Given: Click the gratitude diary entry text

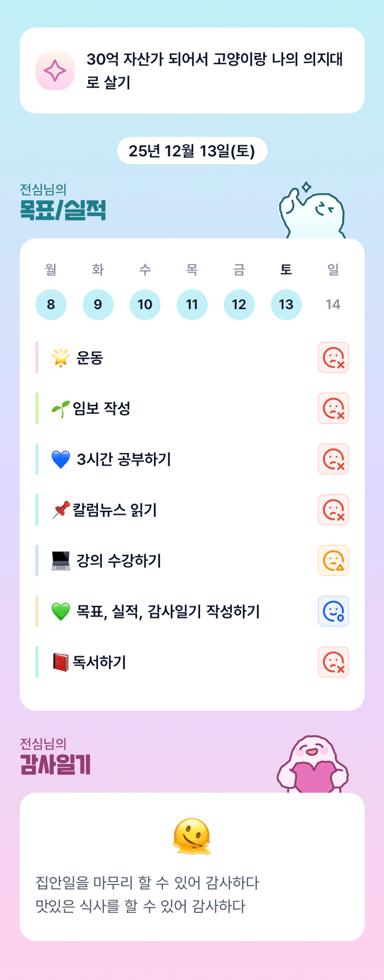Looking at the screenshot, I should 148,894.
